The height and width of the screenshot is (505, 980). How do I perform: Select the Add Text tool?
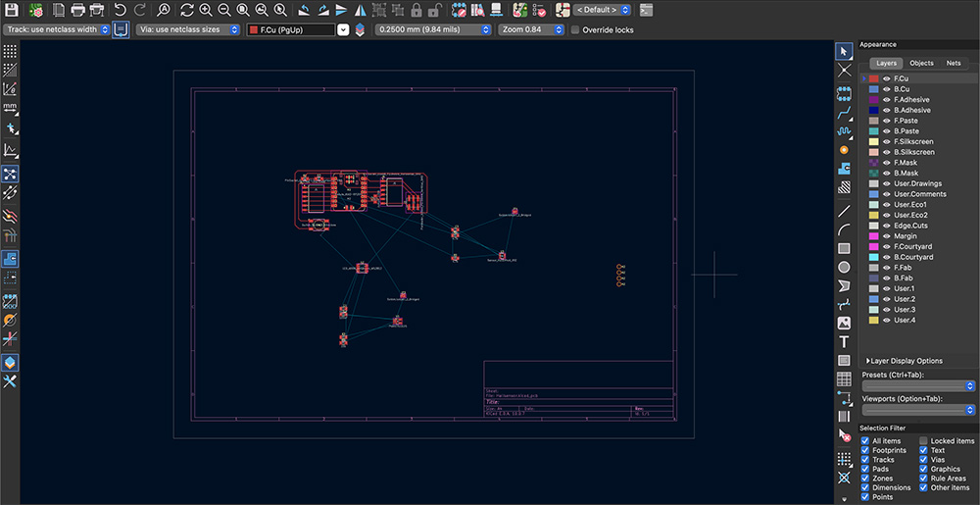(x=845, y=342)
